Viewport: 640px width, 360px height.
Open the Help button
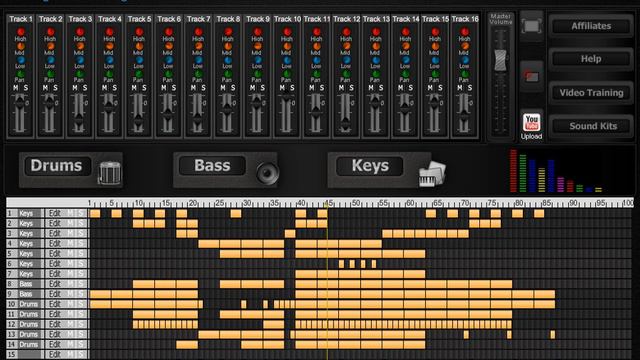(x=591, y=59)
